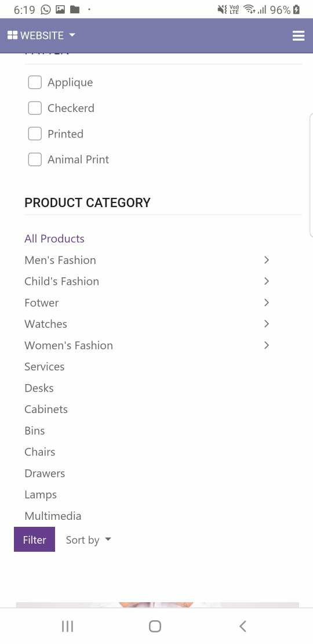This screenshot has height=644, width=313.
Task: Open the WEBSITE dropdown menu
Action: pyautogui.click(x=41, y=35)
